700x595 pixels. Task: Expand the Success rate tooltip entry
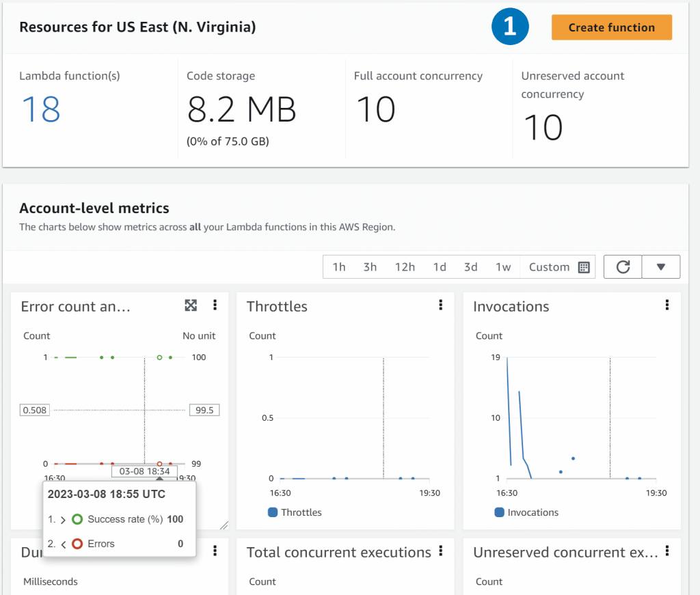(x=63, y=519)
